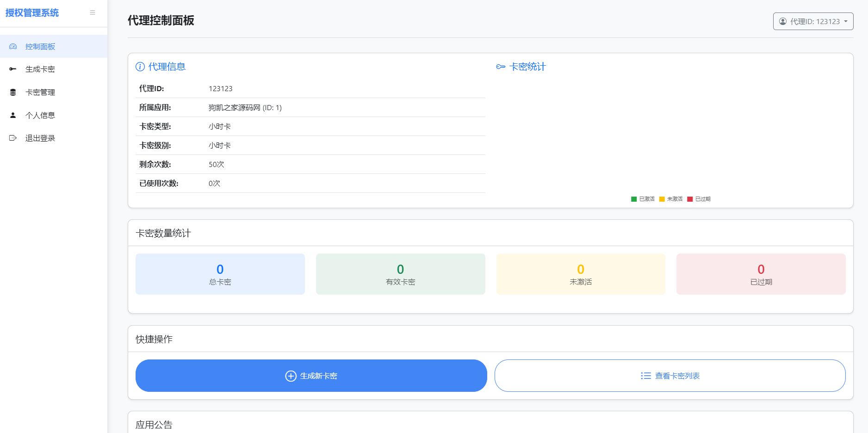Click the 查看卡密列表 button

pyautogui.click(x=670, y=376)
